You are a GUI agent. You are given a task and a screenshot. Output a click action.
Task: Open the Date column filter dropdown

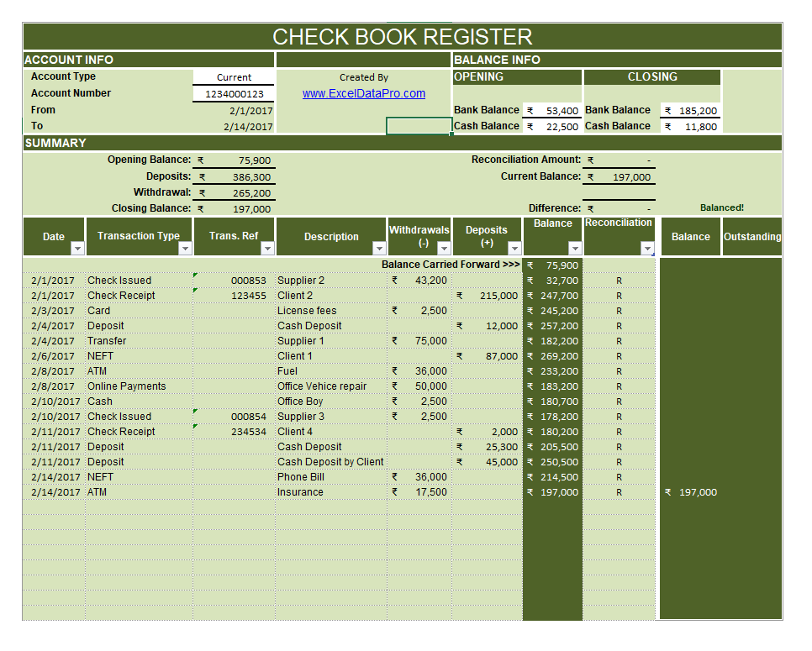pos(77,249)
